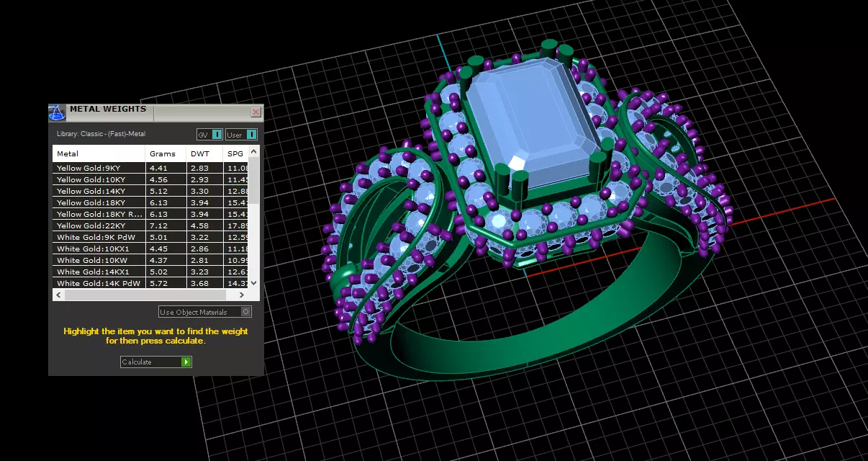Click the Metal column header
The image size is (868, 461).
pyautogui.click(x=99, y=153)
